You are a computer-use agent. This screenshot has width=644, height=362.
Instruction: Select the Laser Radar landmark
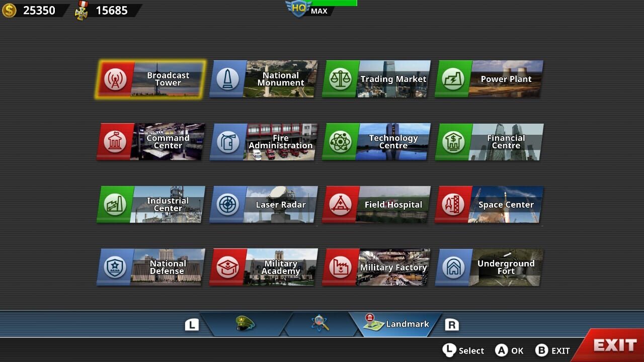coord(264,205)
